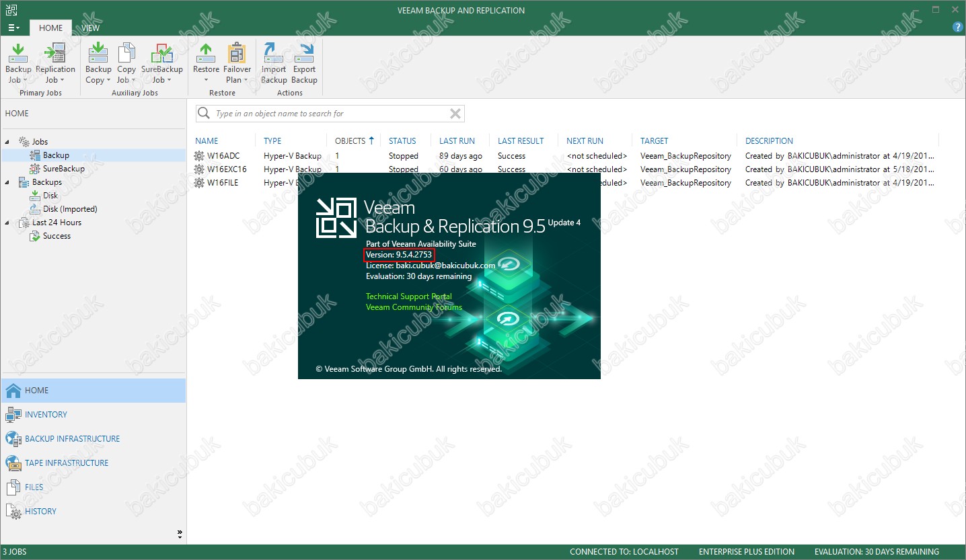Select the W16ADC job name
This screenshot has height=560, width=966.
(x=223, y=156)
